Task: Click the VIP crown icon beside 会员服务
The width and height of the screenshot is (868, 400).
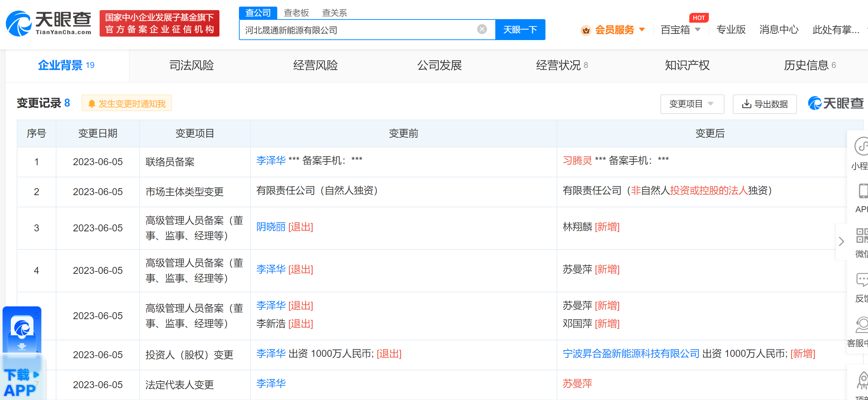Action: (x=586, y=30)
